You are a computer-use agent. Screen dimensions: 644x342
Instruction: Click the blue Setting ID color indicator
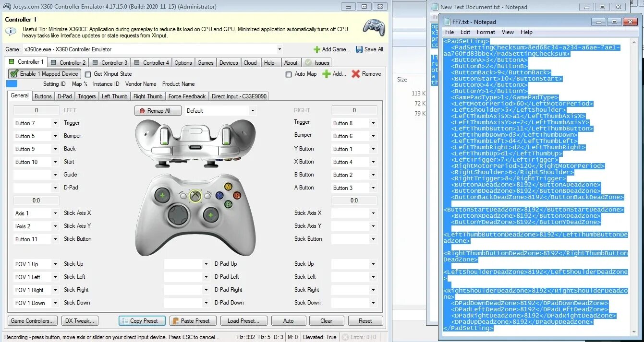12,84
